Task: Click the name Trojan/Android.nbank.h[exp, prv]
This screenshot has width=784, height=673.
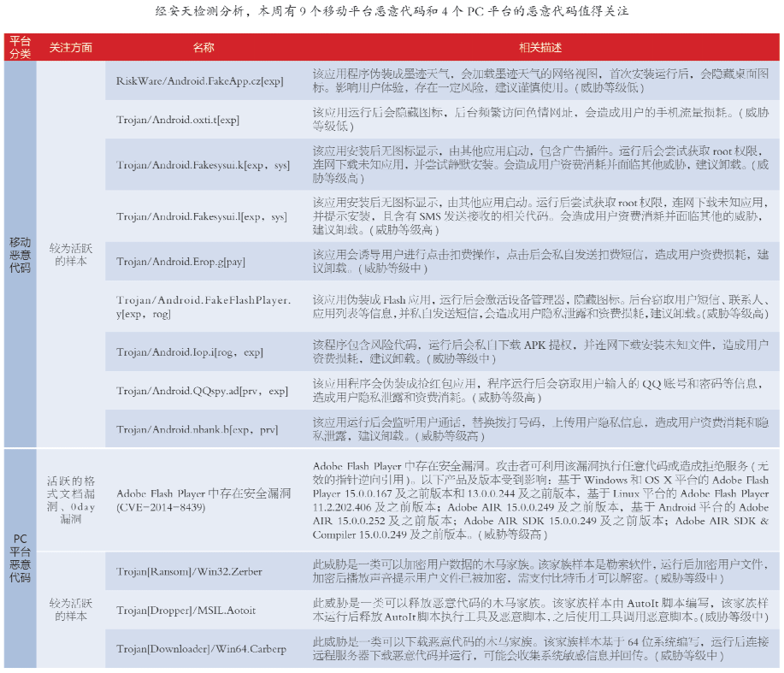Action: click(x=197, y=429)
